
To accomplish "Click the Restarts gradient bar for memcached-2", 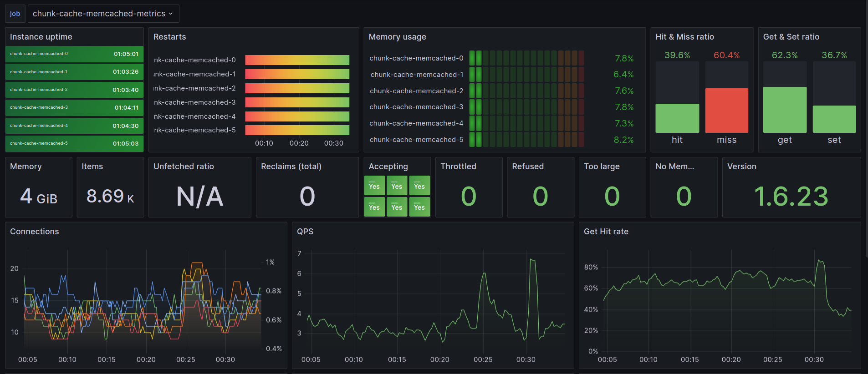I will coord(297,88).
